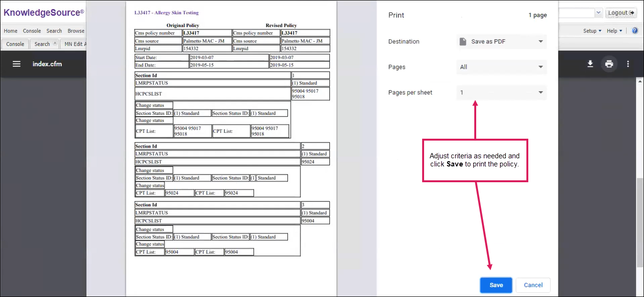644x297 pixels.
Task: Close the Search tab with its X icon
Action: click(x=55, y=44)
